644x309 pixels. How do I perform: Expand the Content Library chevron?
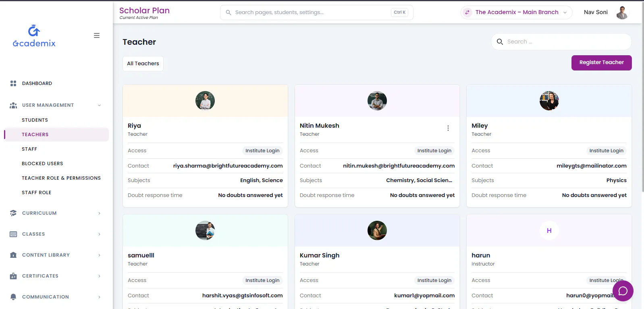click(99, 255)
